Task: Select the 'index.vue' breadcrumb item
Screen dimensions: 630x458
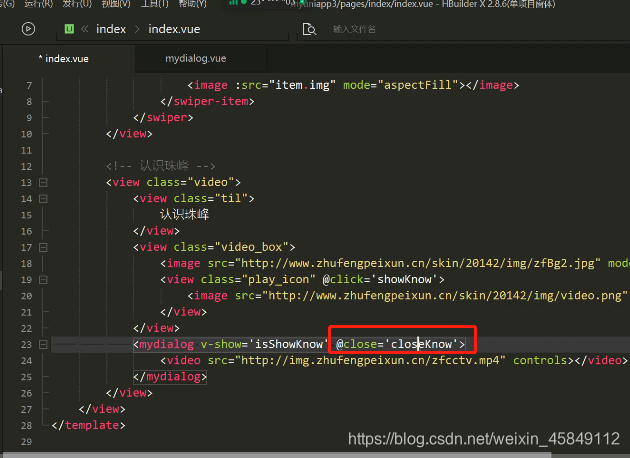Action: point(174,29)
